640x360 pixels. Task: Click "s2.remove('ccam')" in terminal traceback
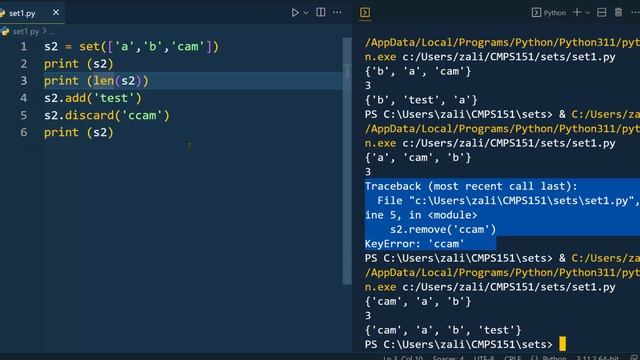pyautogui.click(x=443, y=229)
